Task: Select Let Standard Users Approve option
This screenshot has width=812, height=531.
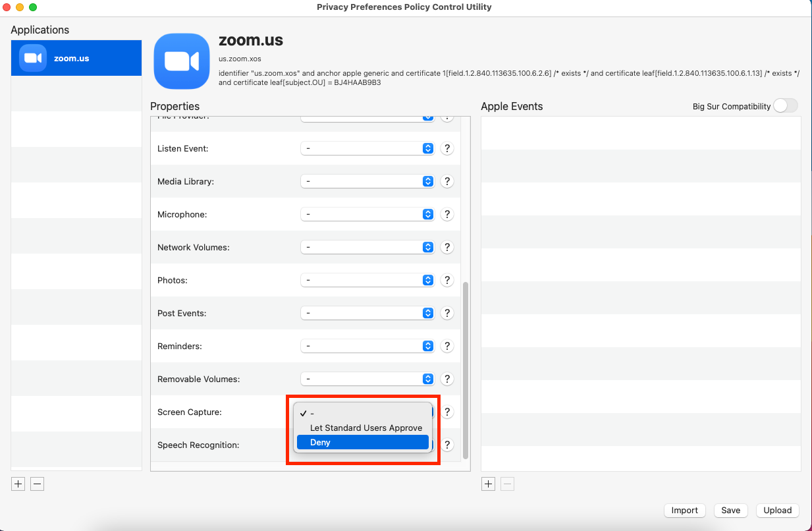Action: pos(365,428)
